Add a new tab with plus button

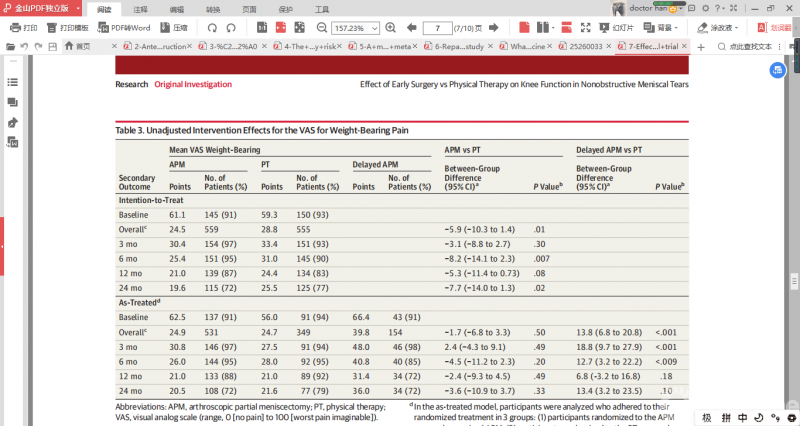(x=700, y=46)
